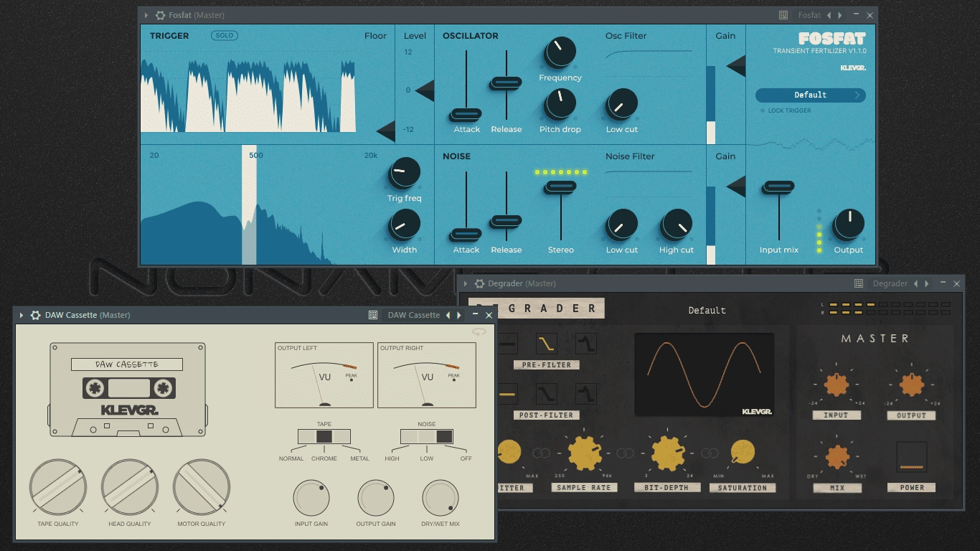
Task: Open the Degrader plugin options gear
Action: [x=479, y=283]
